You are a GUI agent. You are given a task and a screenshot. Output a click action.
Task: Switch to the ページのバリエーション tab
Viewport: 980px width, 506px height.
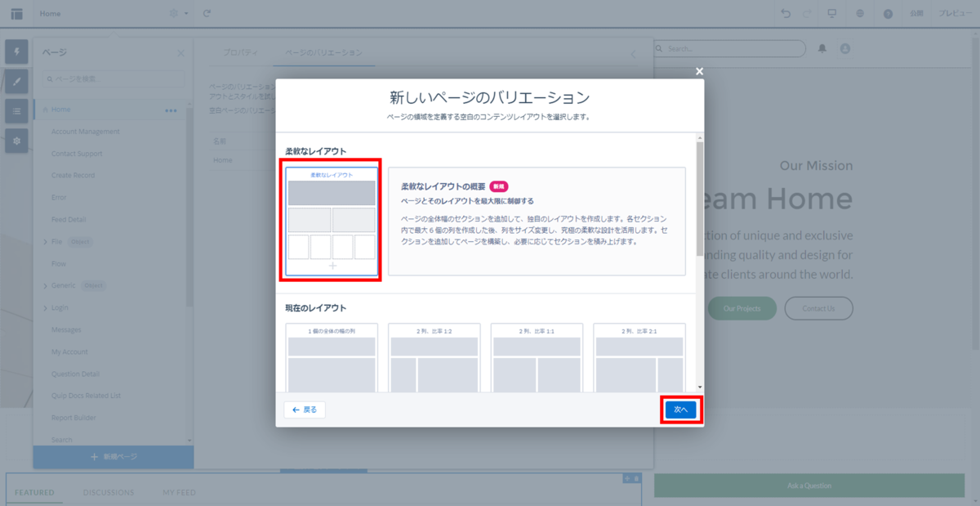(323, 52)
